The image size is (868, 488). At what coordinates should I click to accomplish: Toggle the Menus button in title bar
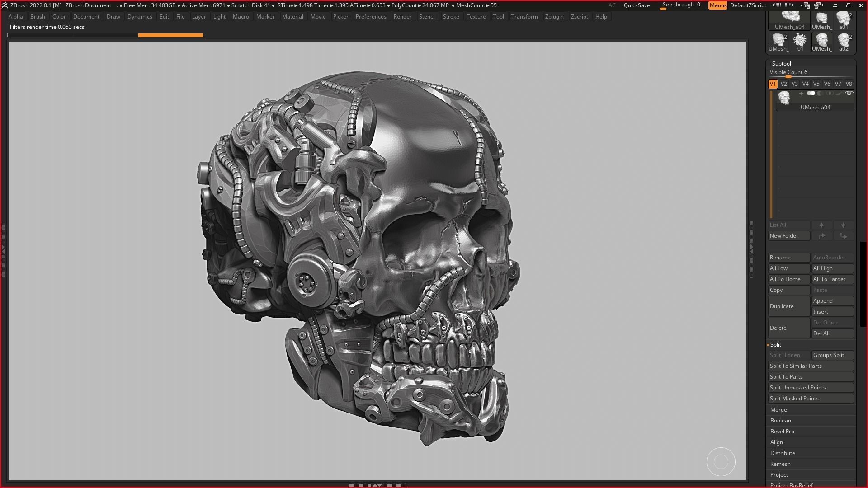pos(718,5)
